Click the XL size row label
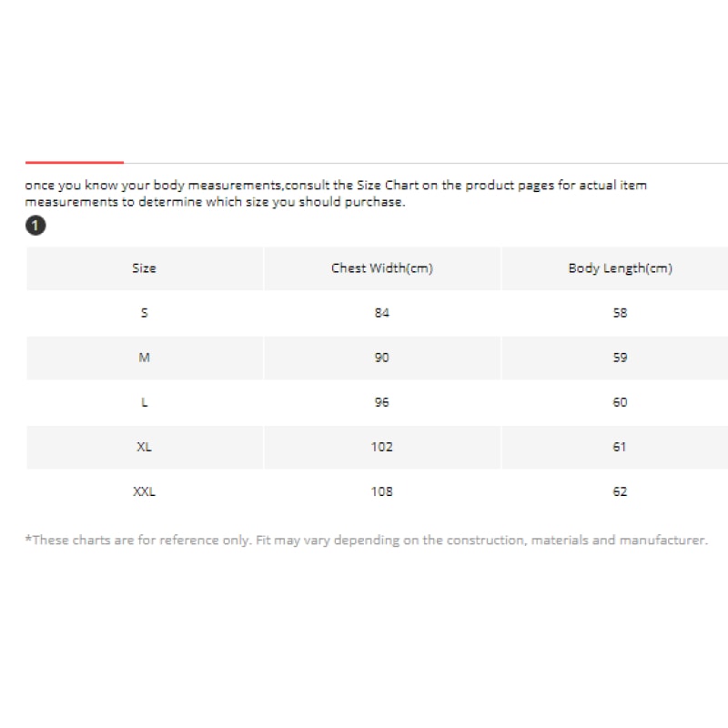Screen dimensions: 728x728 tap(144, 447)
